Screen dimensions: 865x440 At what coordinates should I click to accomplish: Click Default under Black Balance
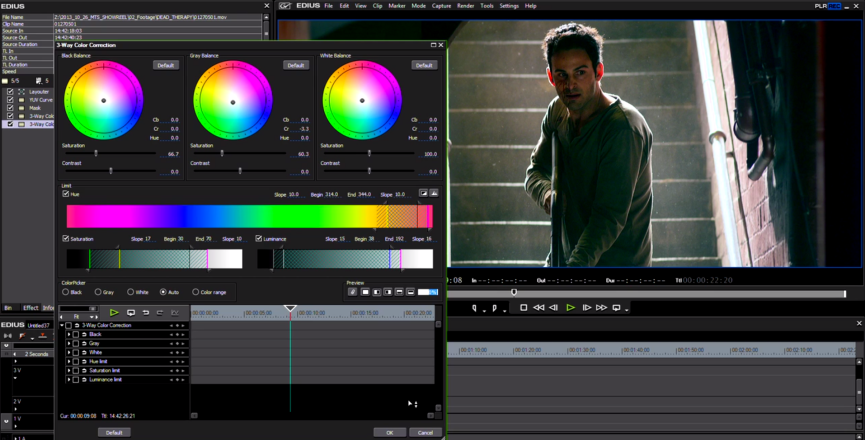point(165,65)
